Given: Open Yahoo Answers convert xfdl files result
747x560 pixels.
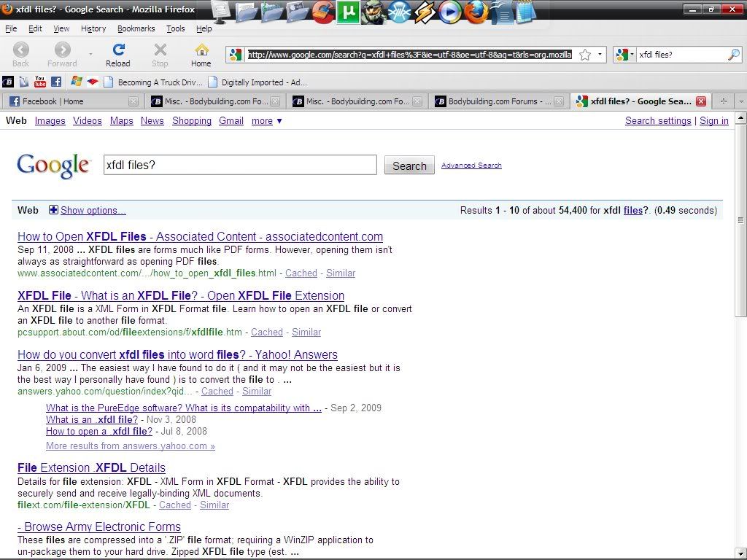Looking at the screenshot, I should 177,354.
